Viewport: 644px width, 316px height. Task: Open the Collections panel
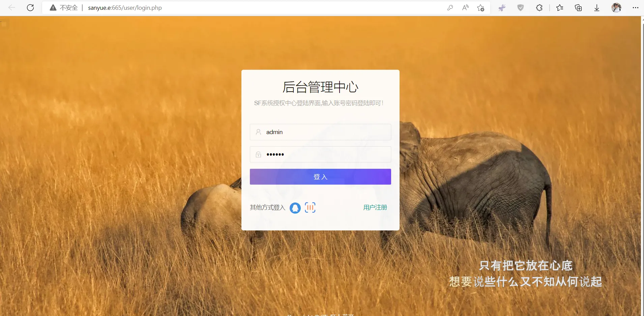click(x=579, y=7)
